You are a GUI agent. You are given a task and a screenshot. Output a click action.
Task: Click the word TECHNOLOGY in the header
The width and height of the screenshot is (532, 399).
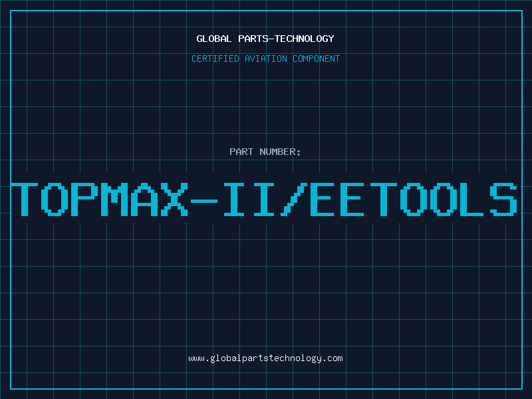(305, 39)
